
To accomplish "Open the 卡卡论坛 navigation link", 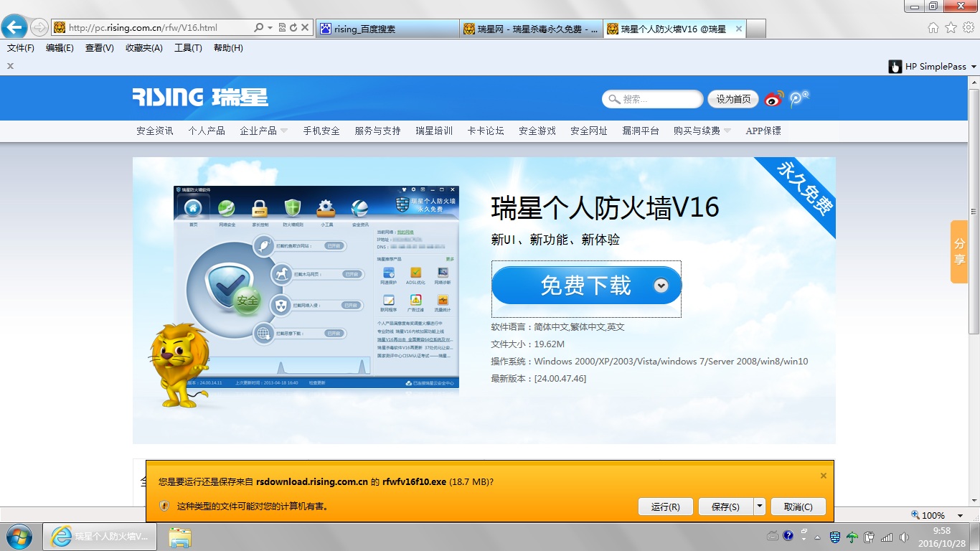I will tap(486, 131).
